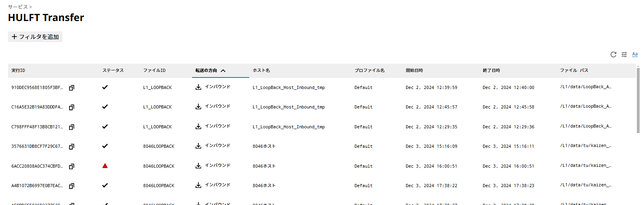
Task: Sort by ファイル パス column header
Action: pyautogui.click(x=574, y=70)
